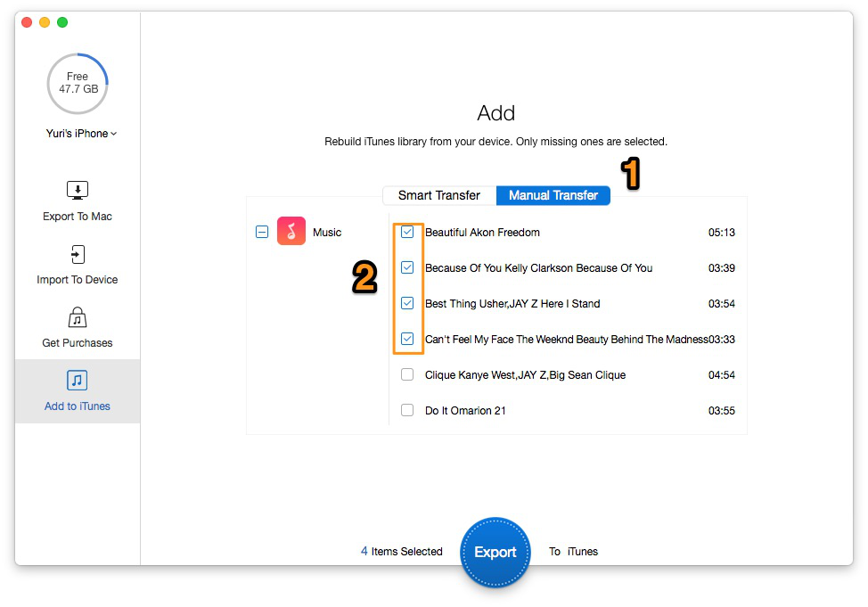Uncheck Best Thing Usher song checkbox
This screenshot has height=607, width=868.
(407, 303)
